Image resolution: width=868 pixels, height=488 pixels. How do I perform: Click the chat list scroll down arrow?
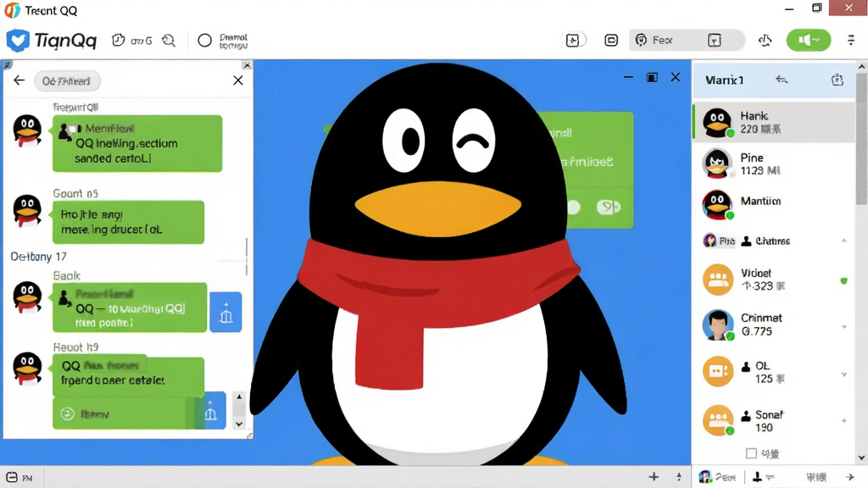pos(239,424)
